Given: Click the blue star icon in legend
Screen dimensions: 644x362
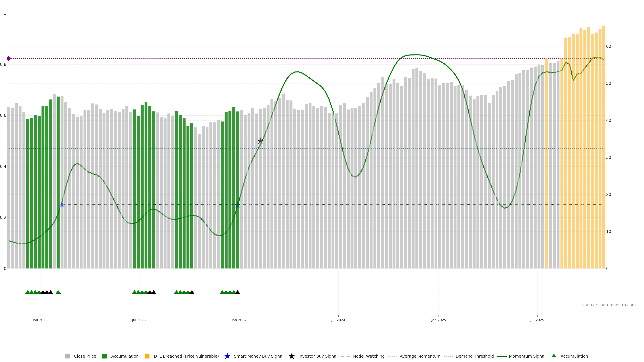Looking at the screenshot, I should (x=227, y=356).
